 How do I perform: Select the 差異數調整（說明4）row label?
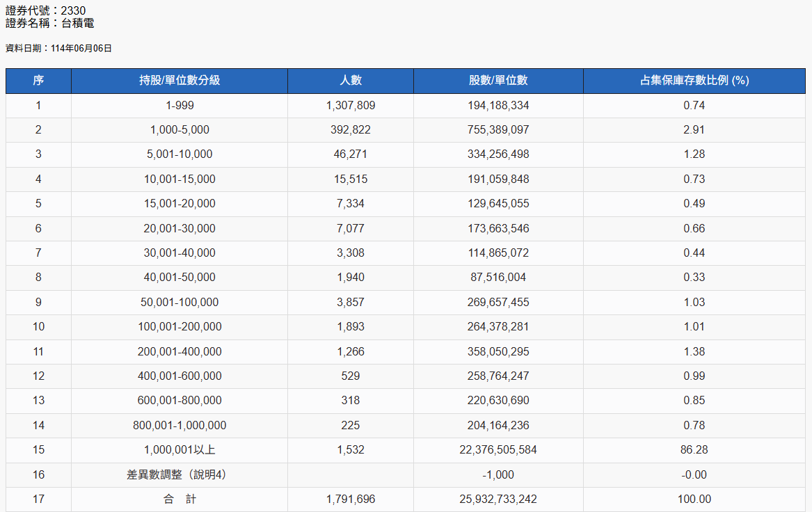pyautogui.click(x=180, y=475)
